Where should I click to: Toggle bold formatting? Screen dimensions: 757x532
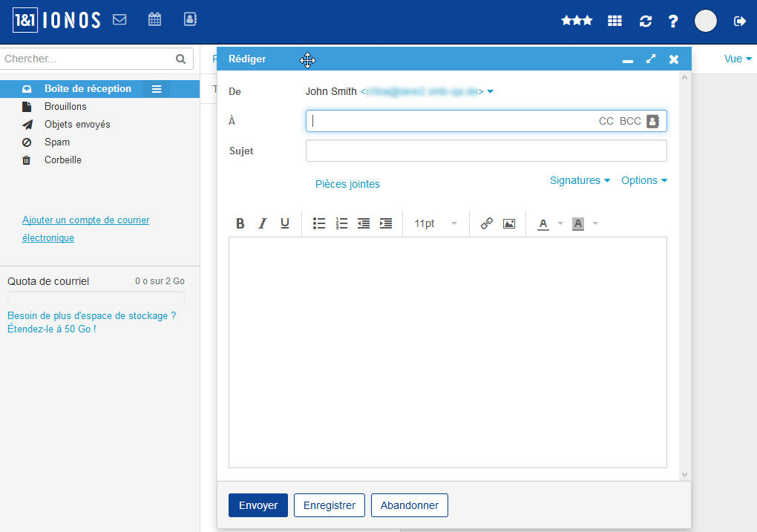pos(240,223)
